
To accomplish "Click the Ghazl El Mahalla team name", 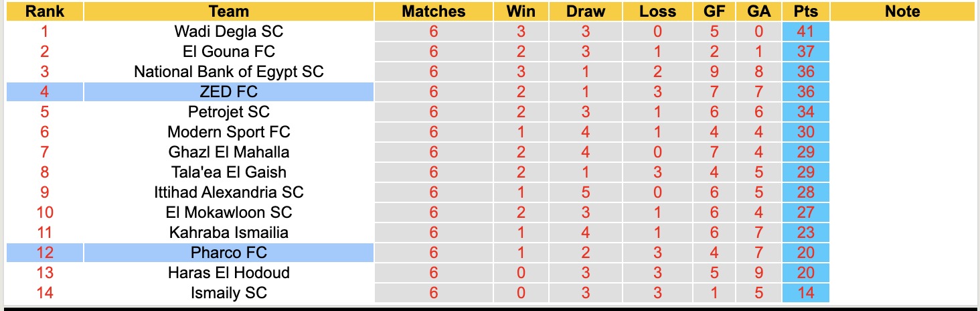I will tap(228, 152).
